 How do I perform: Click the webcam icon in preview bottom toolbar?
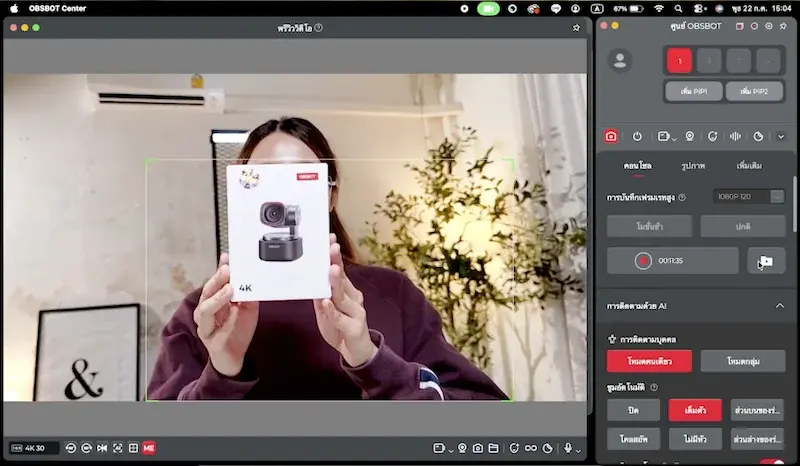pos(462,448)
